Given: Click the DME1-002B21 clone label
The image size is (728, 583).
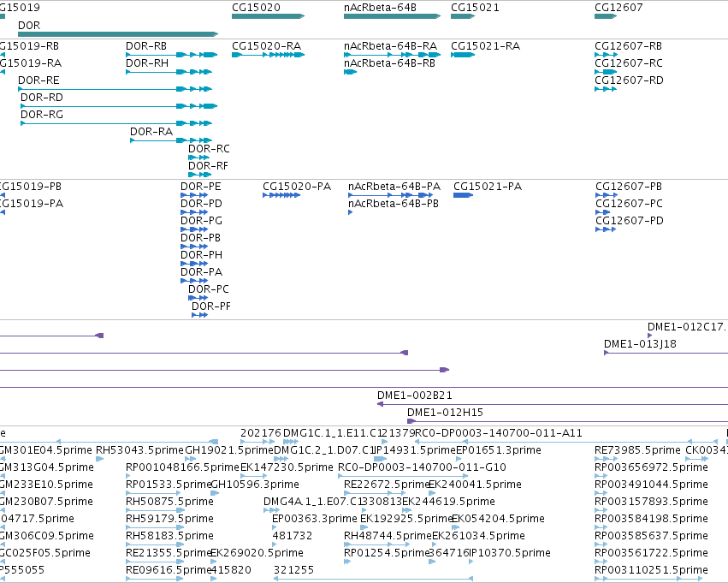Looking at the screenshot, I should [415, 396].
